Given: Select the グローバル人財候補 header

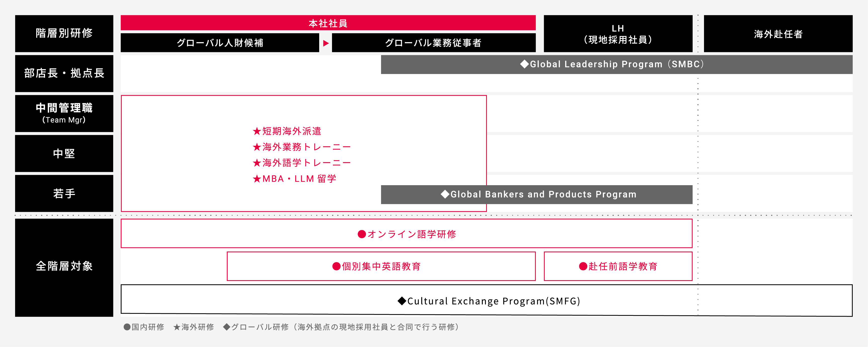Looking at the screenshot, I should point(220,43).
